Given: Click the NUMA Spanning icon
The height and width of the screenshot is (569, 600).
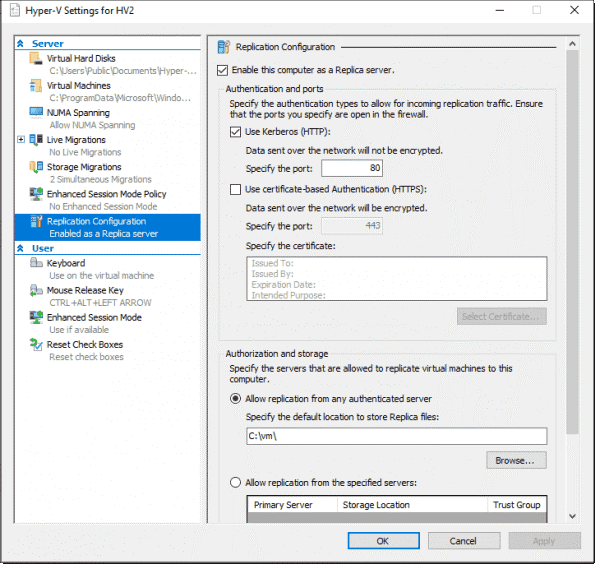Looking at the screenshot, I should 36,112.
